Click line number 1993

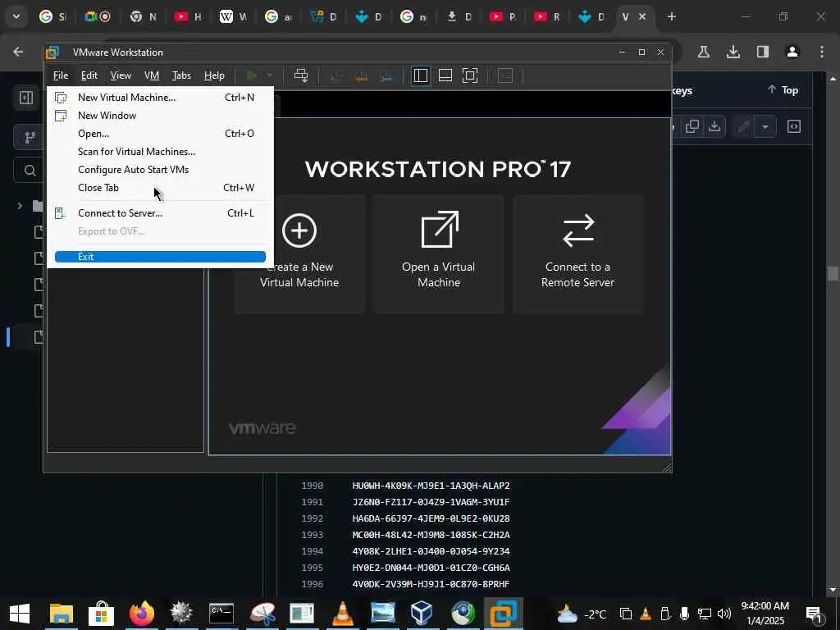pyautogui.click(x=313, y=535)
